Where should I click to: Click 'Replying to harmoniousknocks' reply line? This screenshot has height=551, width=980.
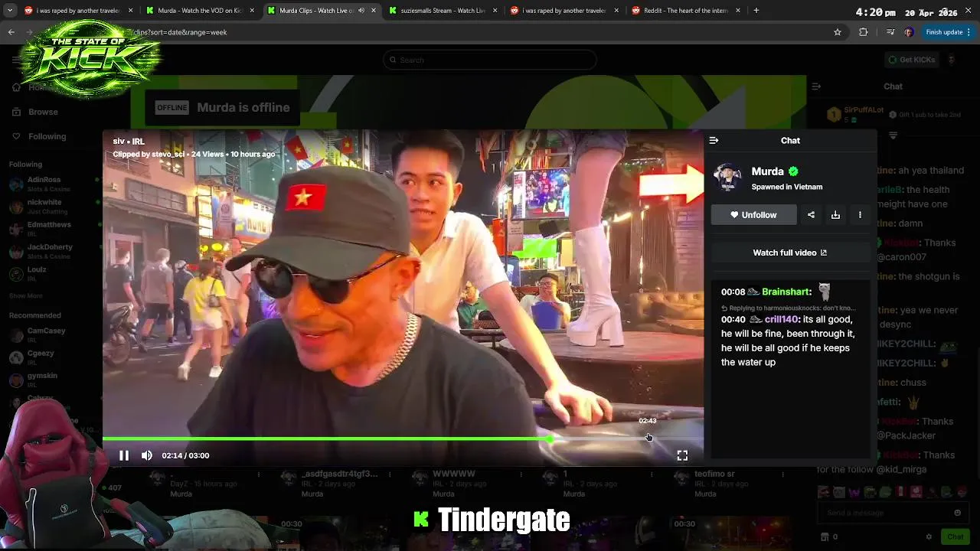pyautogui.click(x=789, y=308)
